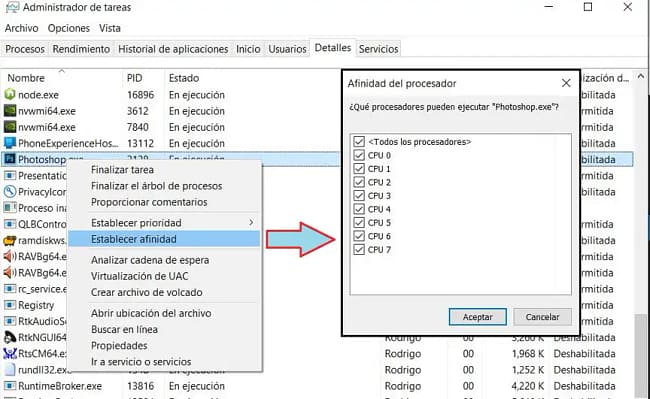This screenshot has height=399, width=650.
Task: Expand the Establecer prioridad submenu arrow
Action: click(251, 222)
